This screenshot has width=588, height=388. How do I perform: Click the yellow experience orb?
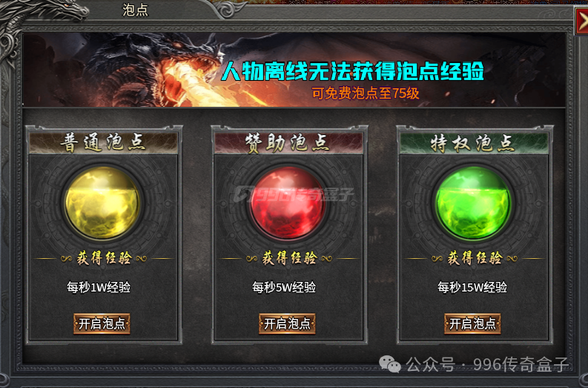click(x=102, y=203)
